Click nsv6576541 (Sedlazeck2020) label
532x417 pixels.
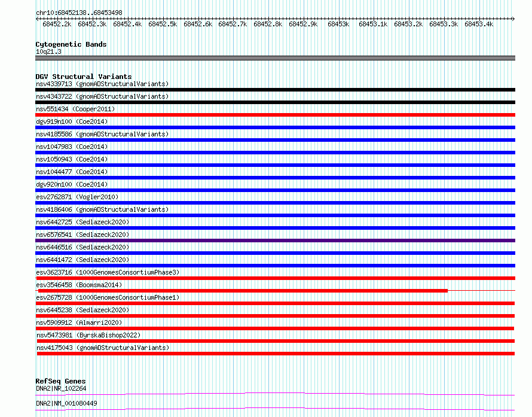[x=82, y=235]
